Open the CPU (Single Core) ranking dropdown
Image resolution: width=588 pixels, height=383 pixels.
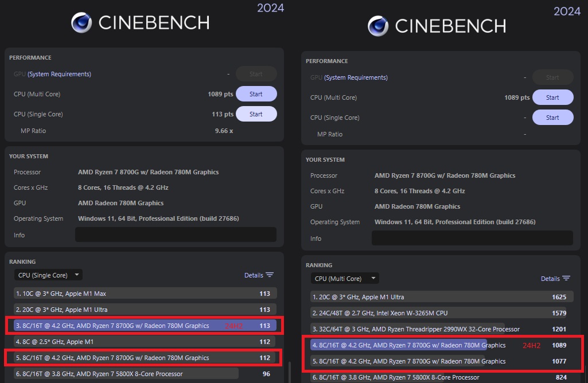click(x=48, y=275)
